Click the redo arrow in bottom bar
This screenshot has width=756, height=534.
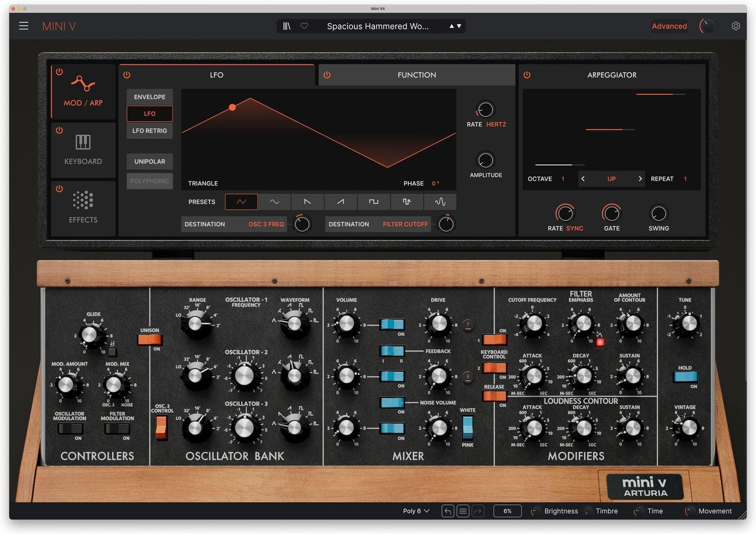point(478,511)
